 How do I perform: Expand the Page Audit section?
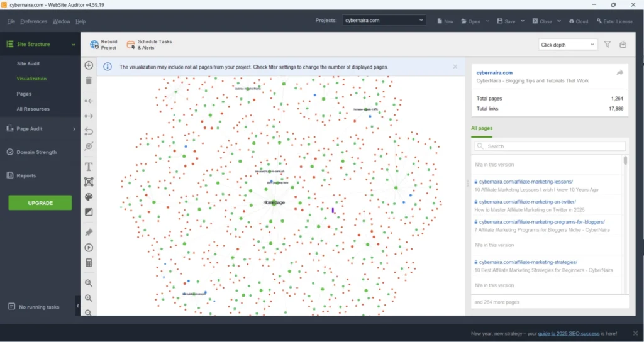(74, 129)
